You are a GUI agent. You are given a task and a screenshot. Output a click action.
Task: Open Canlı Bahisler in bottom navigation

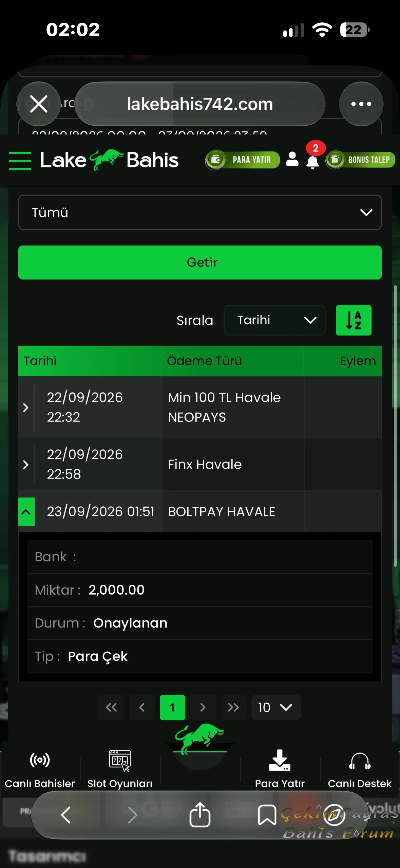point(40,770)
